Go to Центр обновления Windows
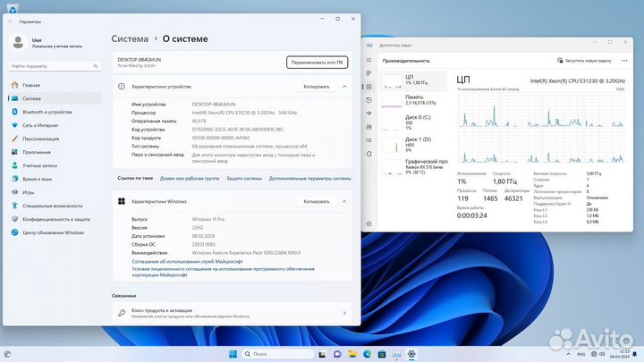Viewport: 644px width, 362px height. pyautogui.click(x=53, y=232)
